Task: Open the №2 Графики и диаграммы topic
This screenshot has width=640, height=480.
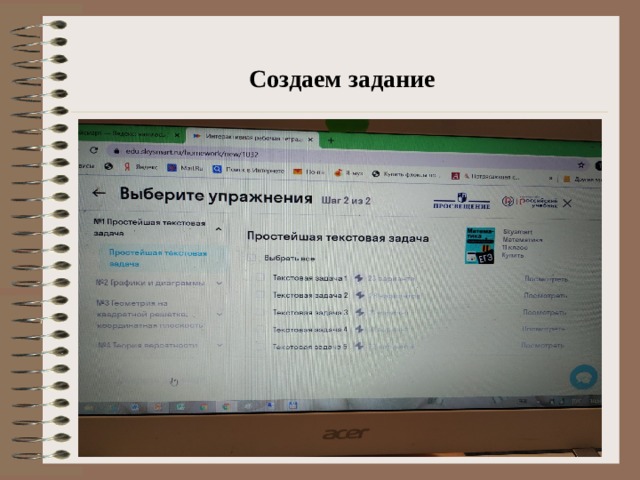Action: (150, 282)
